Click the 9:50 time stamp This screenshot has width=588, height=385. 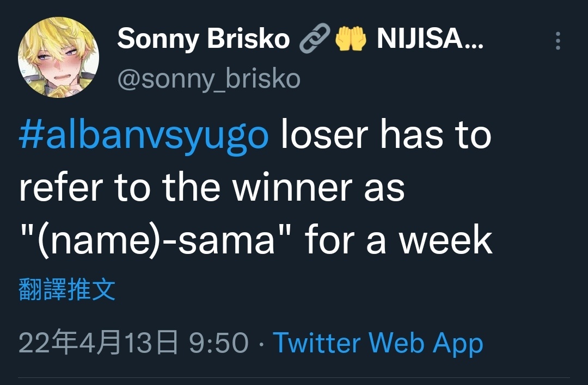219,342
